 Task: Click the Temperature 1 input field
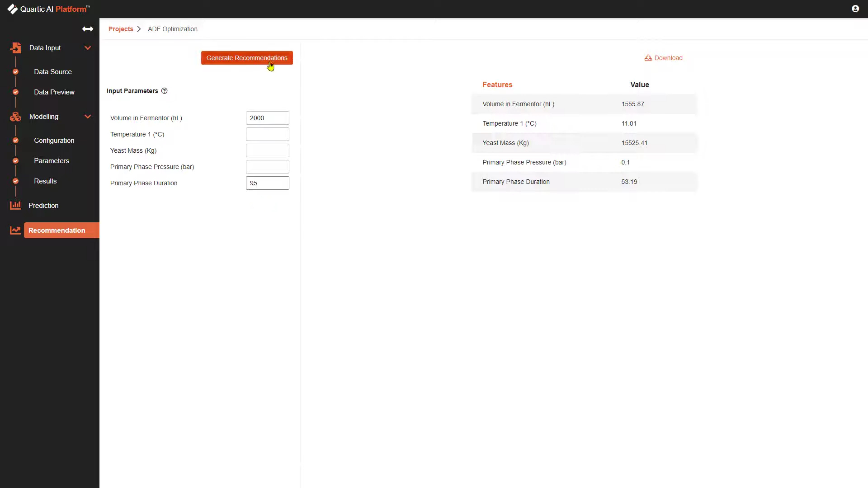[267, 134]
